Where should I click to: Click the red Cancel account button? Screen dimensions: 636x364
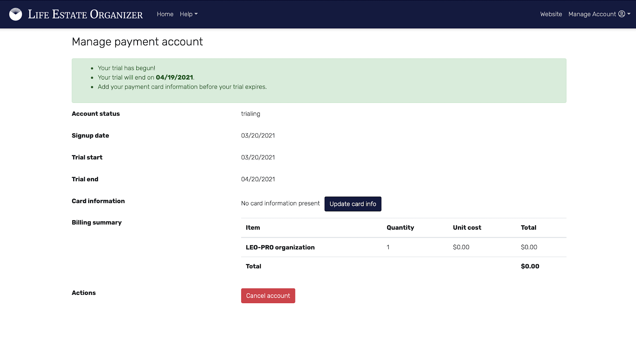tap(268, 296)
